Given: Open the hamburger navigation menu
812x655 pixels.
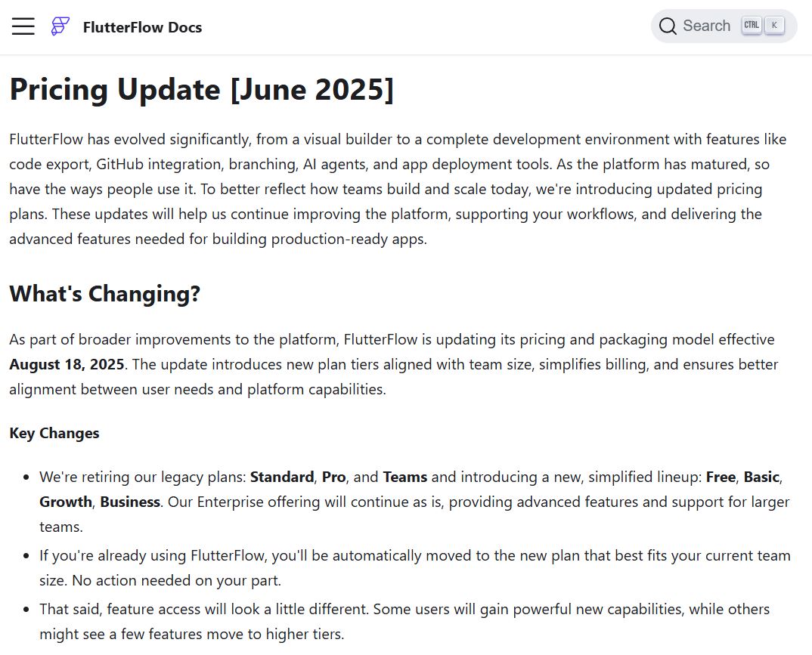Looking at the screenshot, I should [x=23, y=25].
